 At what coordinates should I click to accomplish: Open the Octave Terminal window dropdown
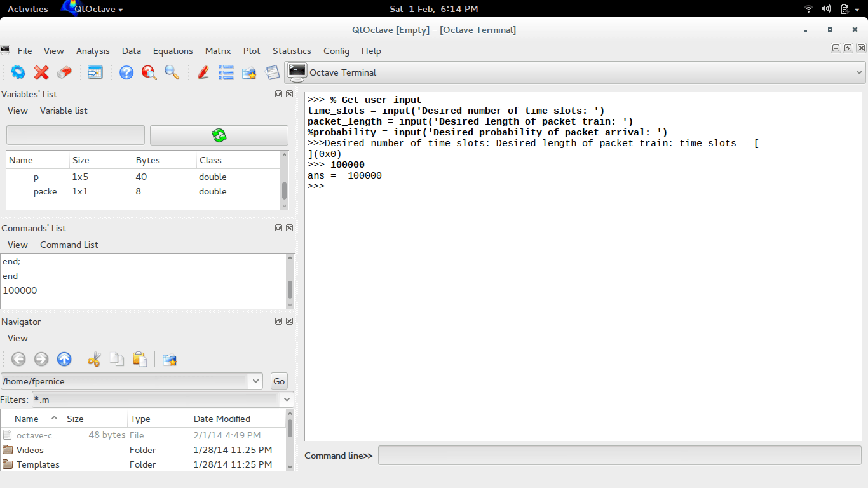(x=860, y=72)
